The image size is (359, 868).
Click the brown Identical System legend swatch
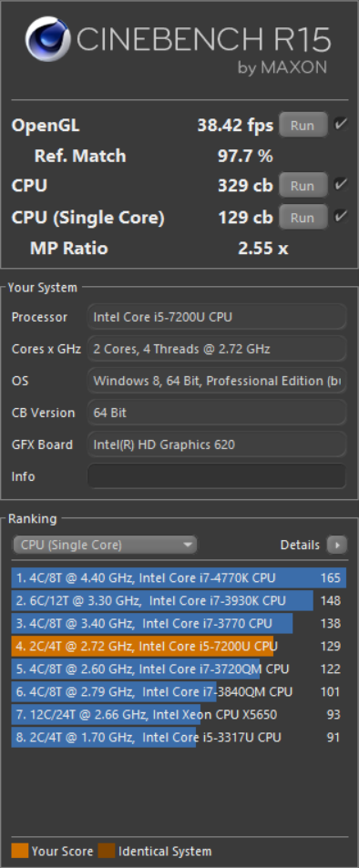107,851
